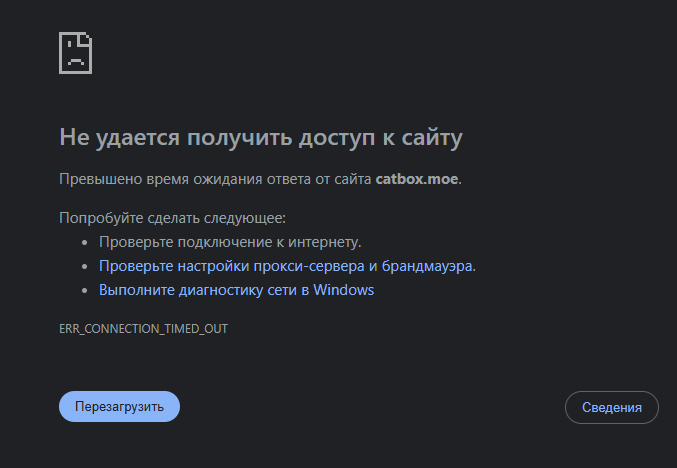
Task: Click the bullet before the Windows diagnostics link
Action: [84, 291]
